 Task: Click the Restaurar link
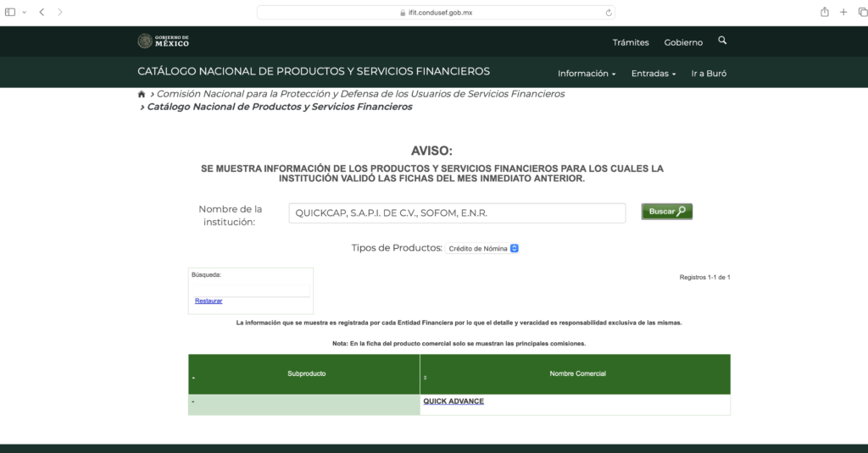209,301
